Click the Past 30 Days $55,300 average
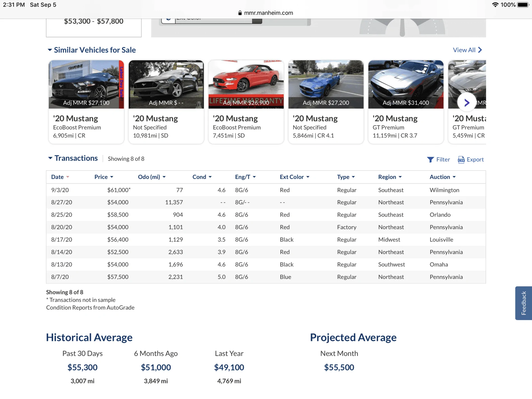 [82, 367]
